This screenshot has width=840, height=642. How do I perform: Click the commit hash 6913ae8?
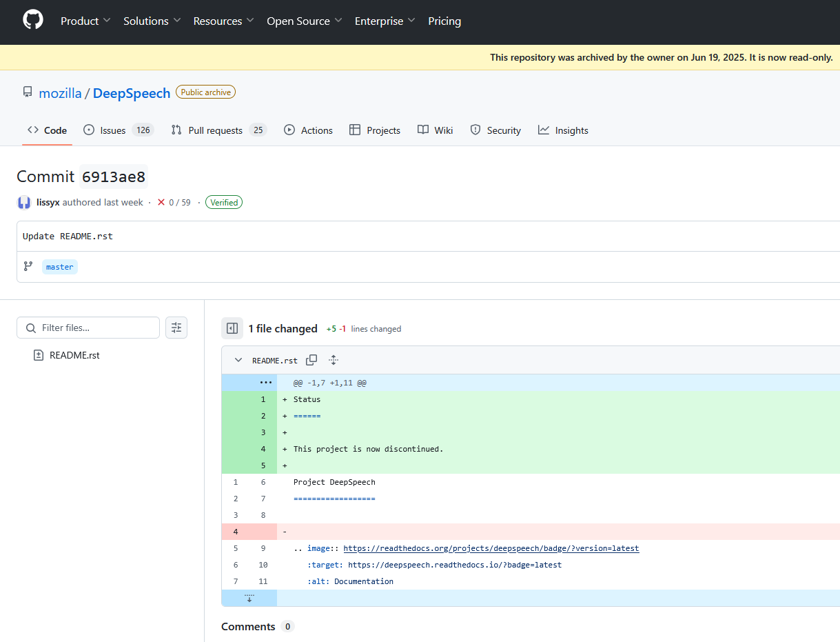click(x=114, y=177)
